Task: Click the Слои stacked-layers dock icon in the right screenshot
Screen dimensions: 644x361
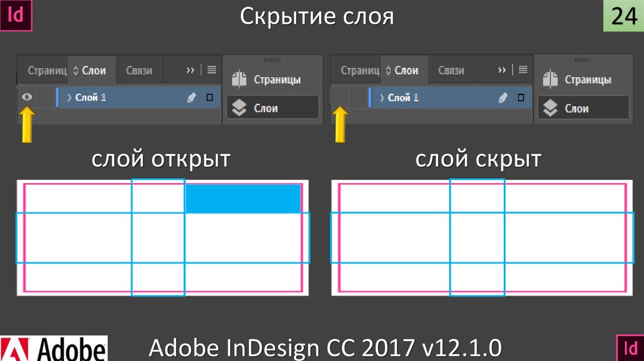Action: (550, 108)
